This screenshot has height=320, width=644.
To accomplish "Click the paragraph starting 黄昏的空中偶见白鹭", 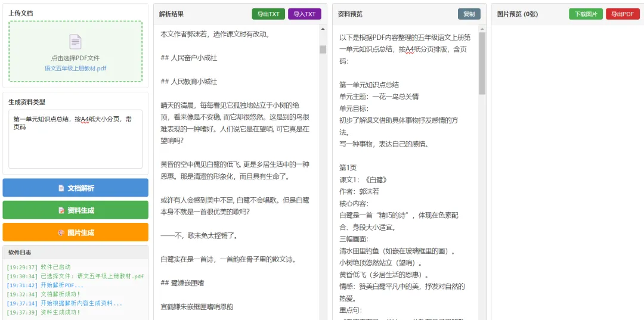I will point(235,170).
